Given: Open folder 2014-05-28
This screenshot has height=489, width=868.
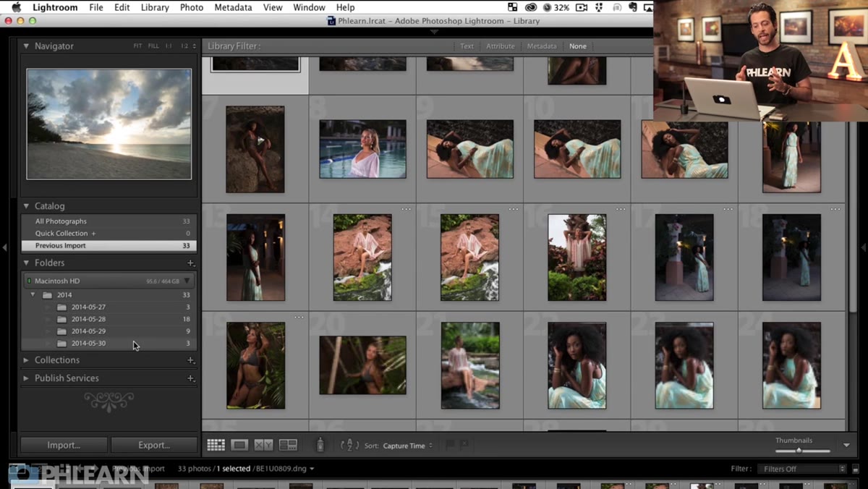Looking at the screenshot, I should pos(109,319).
